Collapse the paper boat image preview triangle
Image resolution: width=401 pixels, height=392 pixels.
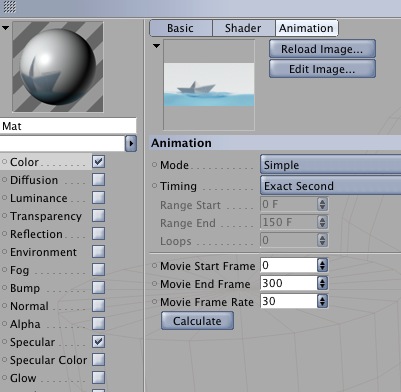point(156,46)
